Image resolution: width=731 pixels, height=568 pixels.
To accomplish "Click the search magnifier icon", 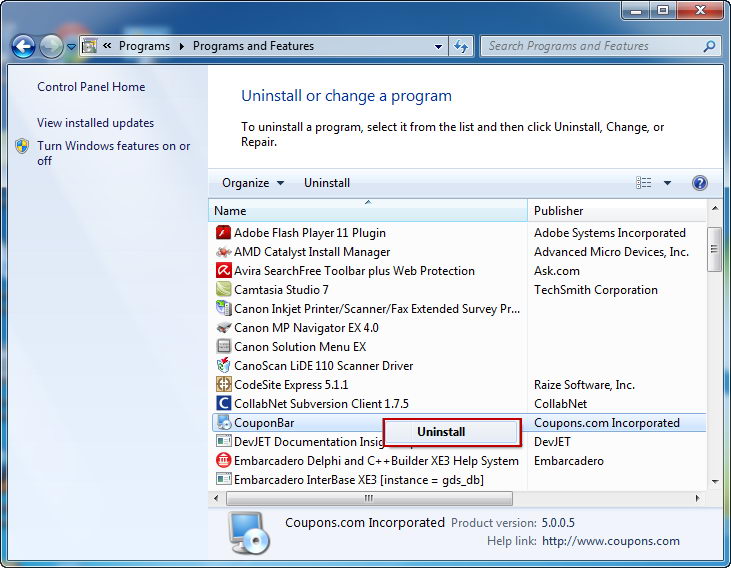I will [x=709, y=46].
